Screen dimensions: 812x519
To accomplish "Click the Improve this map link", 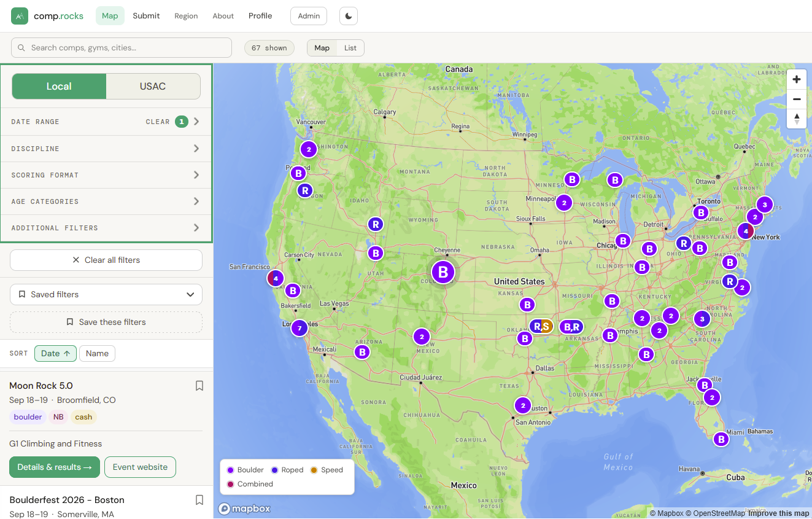I will tap(779, 513).
